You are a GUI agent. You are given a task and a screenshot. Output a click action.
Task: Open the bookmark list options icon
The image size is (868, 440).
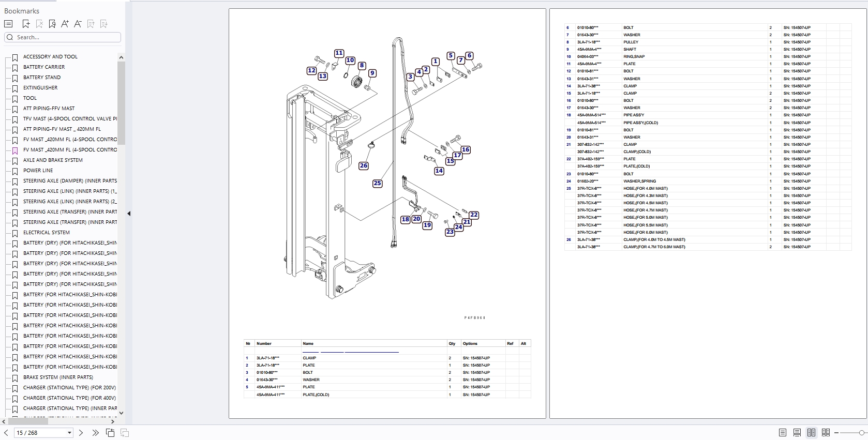click(x=8, y=24)
